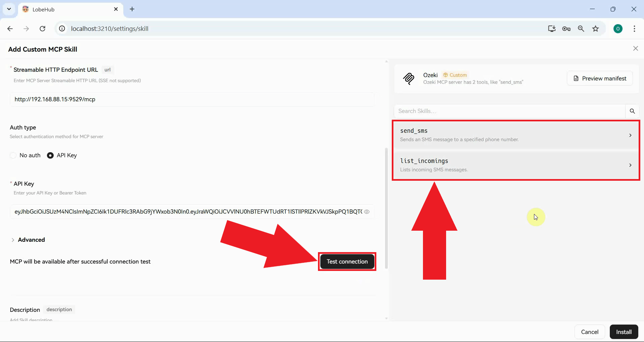Open the green profile avatar
This screenshot has height=342, width=644.
pos(618,29)
